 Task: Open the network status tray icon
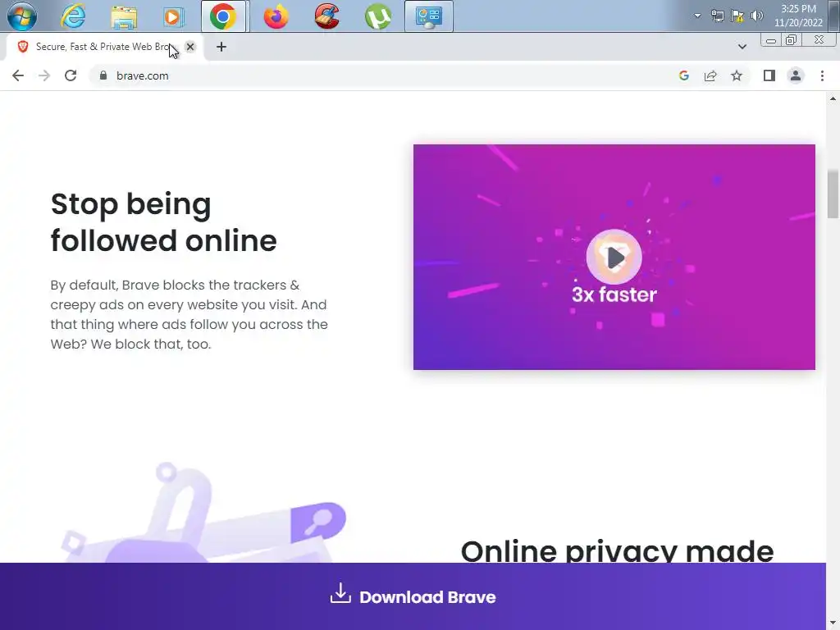click(x=717, y=16)
